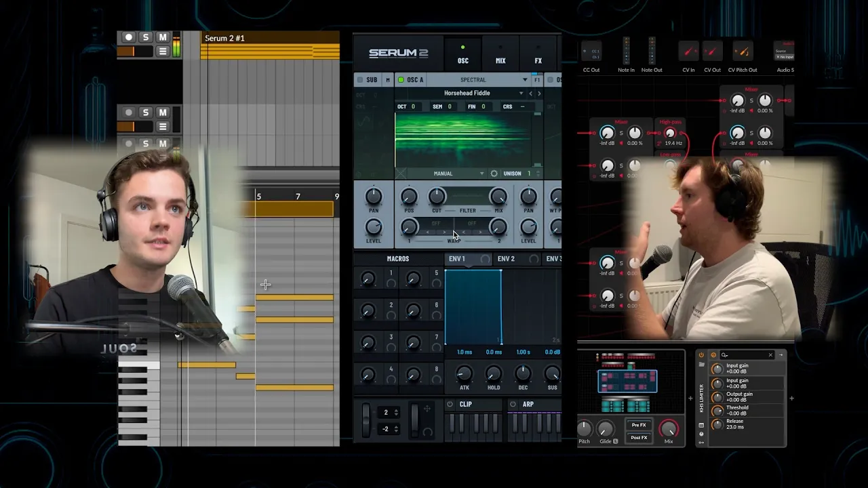Click the KHS Limiter search magnifier

coord(725,355)
